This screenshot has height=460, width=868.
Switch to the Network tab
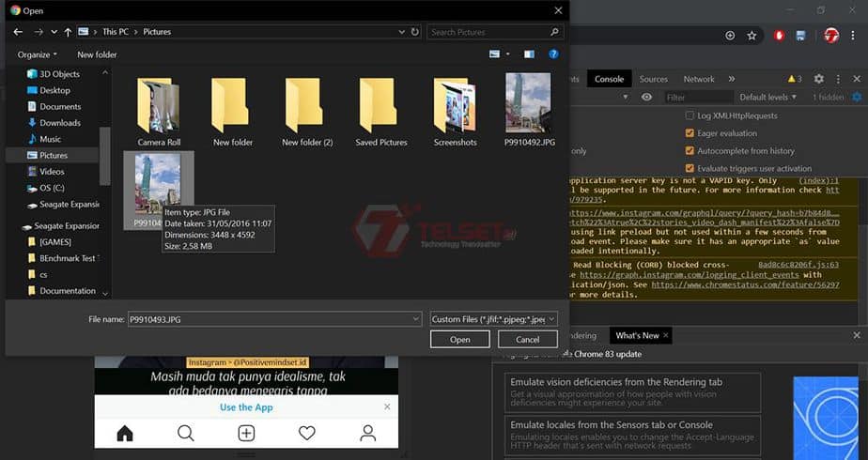(x=699, y=79)
